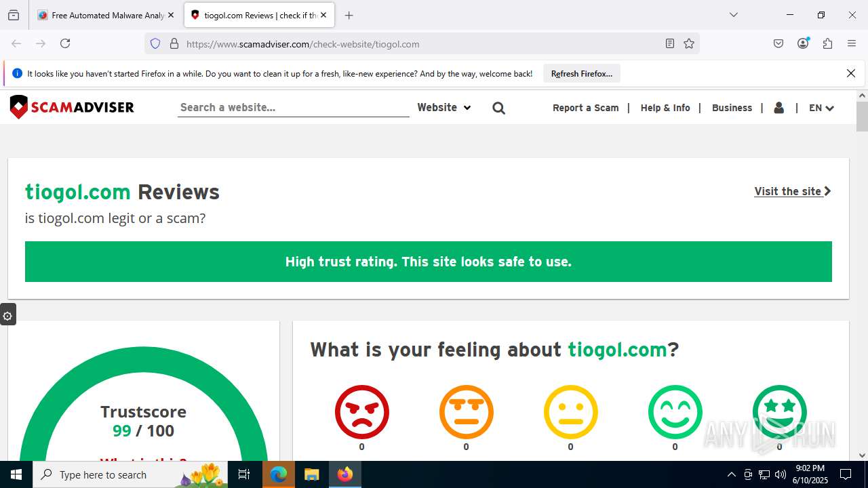Click the user profile icon
The height and width of the screenshot is (488, 868).
[778, 108]
